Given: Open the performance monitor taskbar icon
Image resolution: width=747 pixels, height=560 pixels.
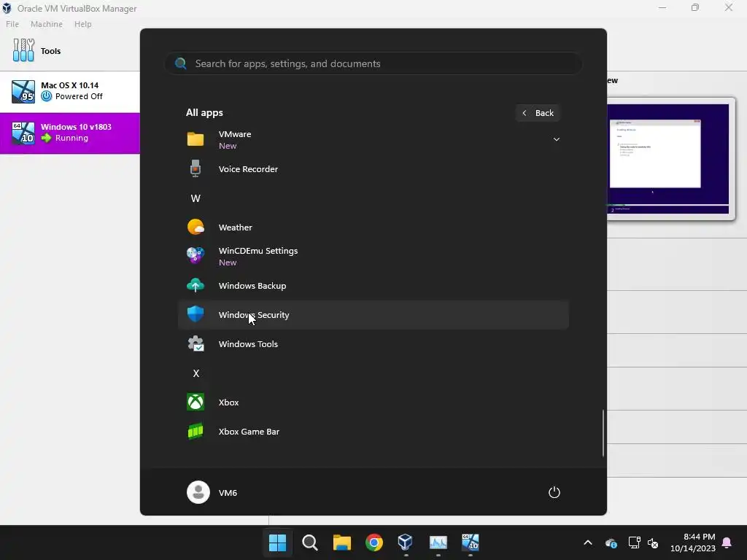Looking at the screenshot, I should (438, 542).
